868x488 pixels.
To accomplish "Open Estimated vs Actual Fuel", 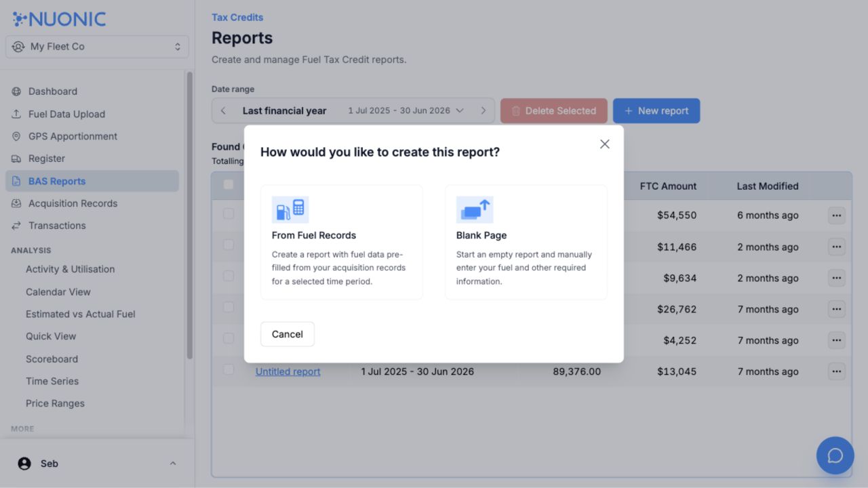I will 80,314.
